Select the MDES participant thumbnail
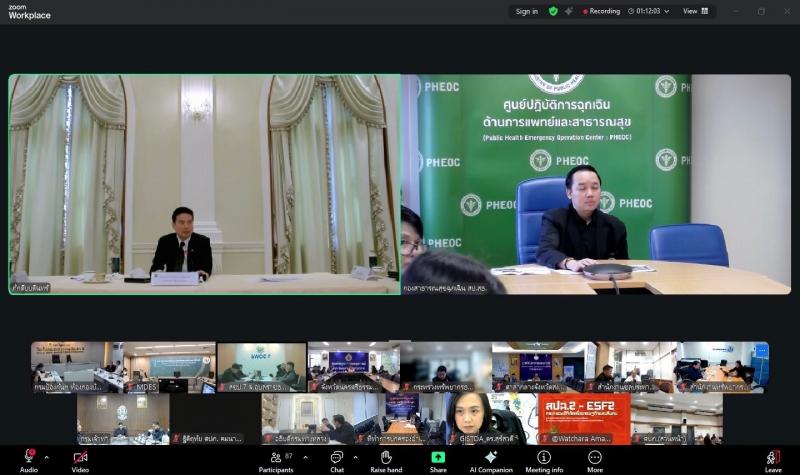 pos(169,367)
